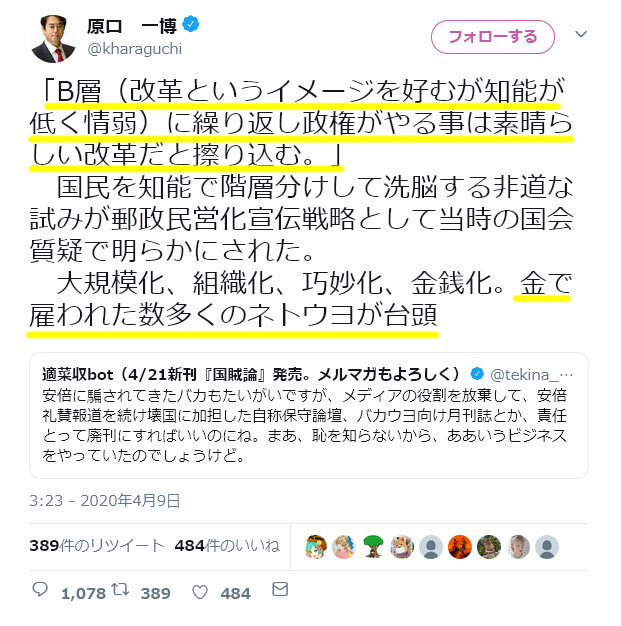Open 原口一博's profile photo
The image size is (621, 626).
coord(54,39)
